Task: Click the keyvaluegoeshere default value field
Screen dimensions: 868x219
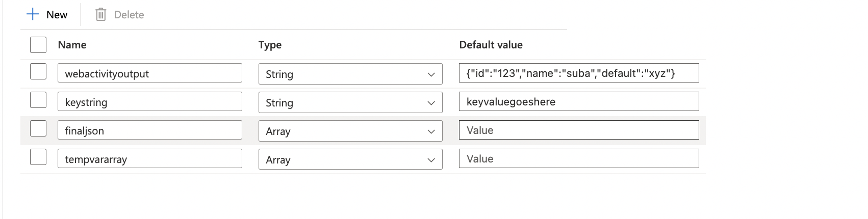Action: (x=579, y=102)
